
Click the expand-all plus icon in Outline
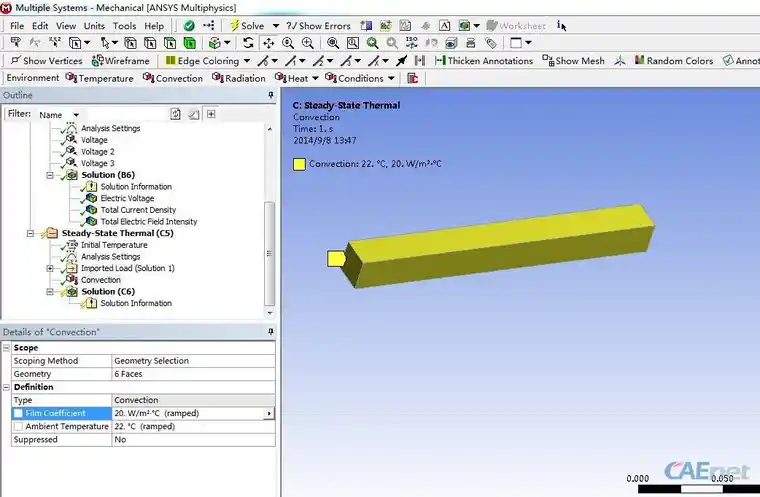click(x=211, y=114)
